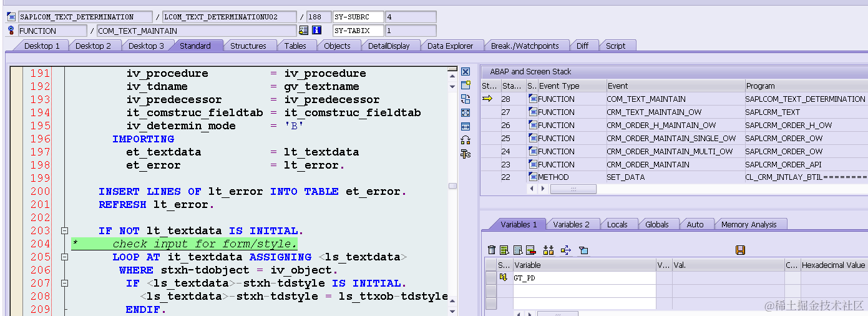This screenshot has width=868, height=316.
Task: Open the DetailDisplay tab
Action: [389, 46]
